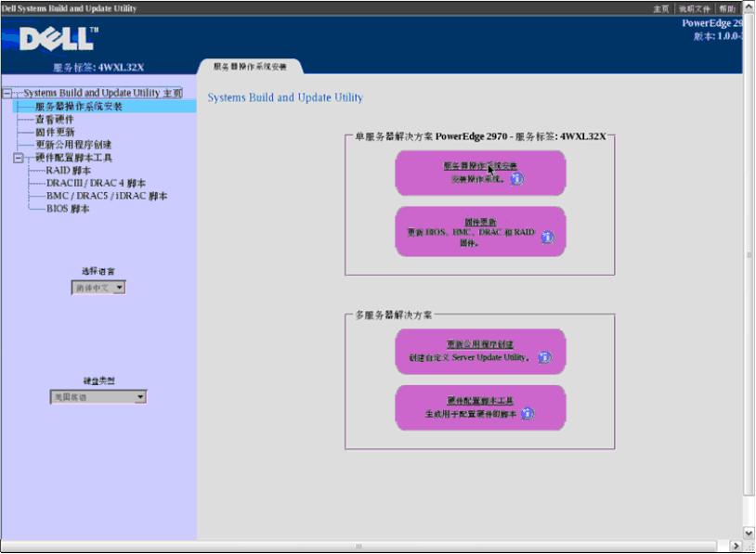Click the 服务器操作系统安装 link in the pink card
Image resolution: width=756 pixels, height=554 pixels.
(x=480, y=166)
